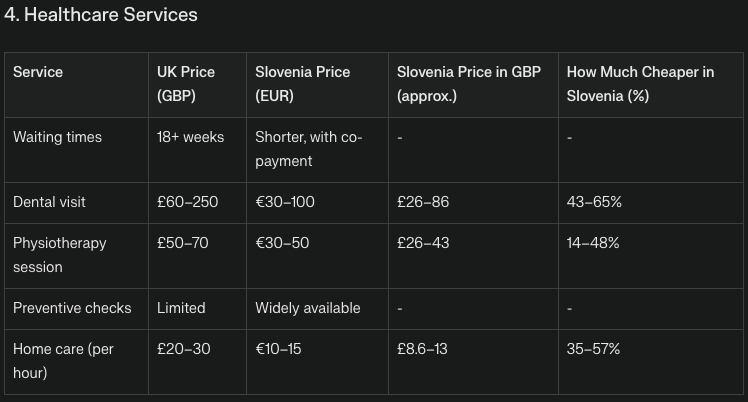Click the '18+ weeks' cell
Image resolution: width=748 pixels, height=402 pixels.
[190, 137]
